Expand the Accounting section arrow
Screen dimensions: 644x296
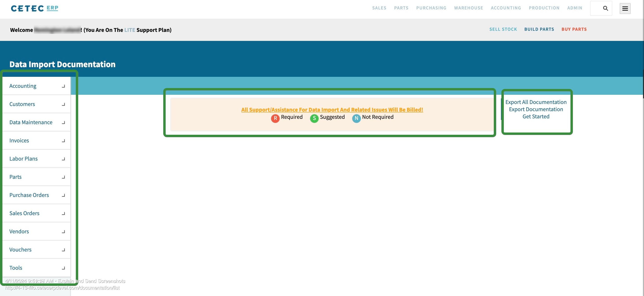[x=63, y=86]
